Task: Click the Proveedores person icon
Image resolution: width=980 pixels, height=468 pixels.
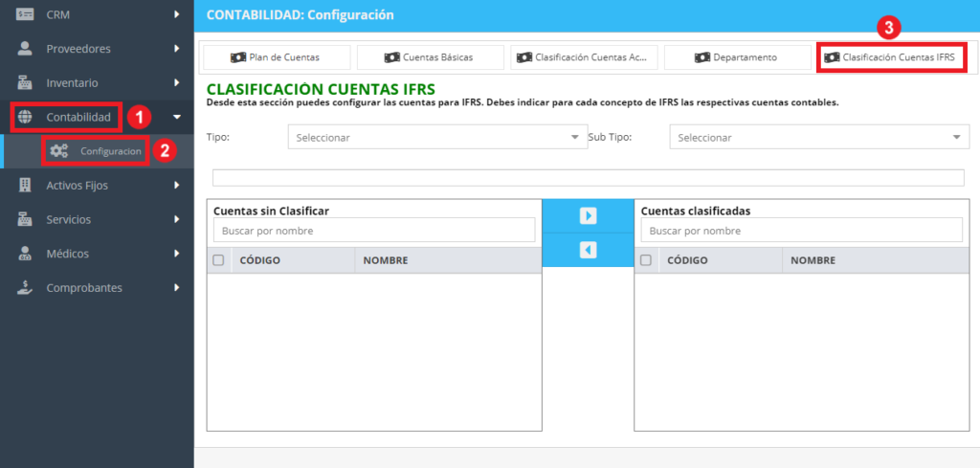Action: click(x=24, y=49)
